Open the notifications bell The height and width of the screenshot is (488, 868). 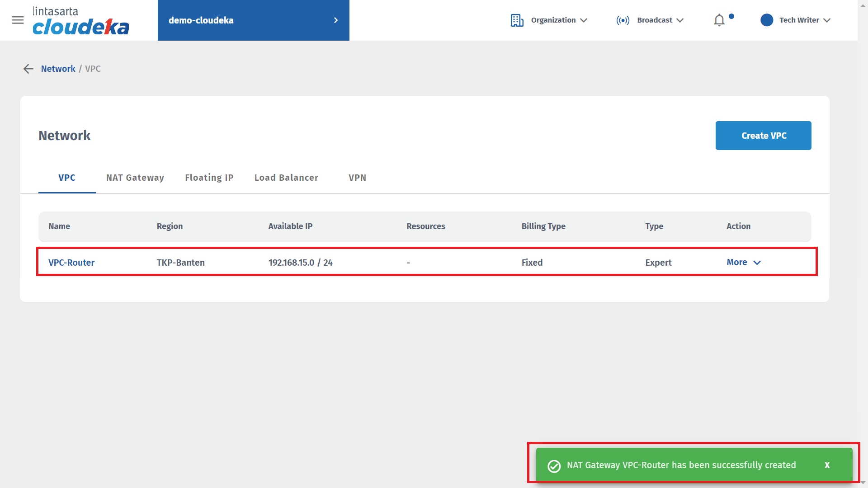pos(719,20)
